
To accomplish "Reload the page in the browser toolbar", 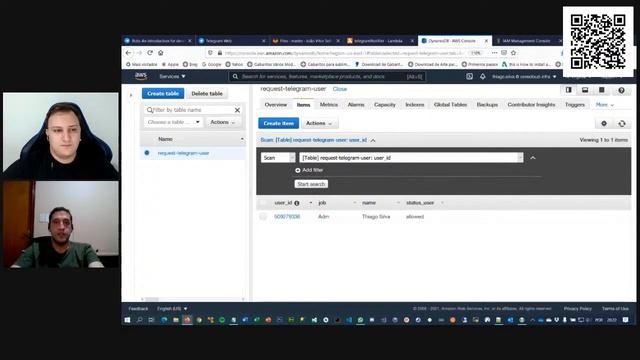I will tap(150, 53).
